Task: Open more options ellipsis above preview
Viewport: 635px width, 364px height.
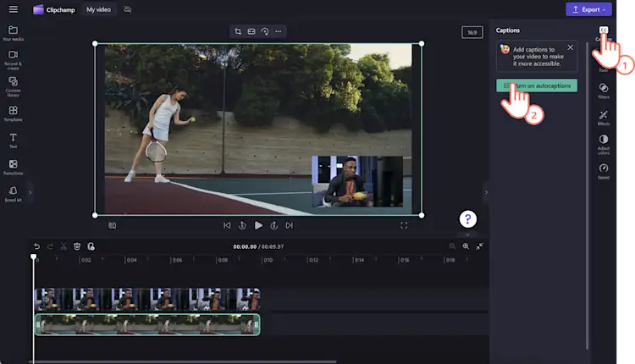Action: [278, 31]
